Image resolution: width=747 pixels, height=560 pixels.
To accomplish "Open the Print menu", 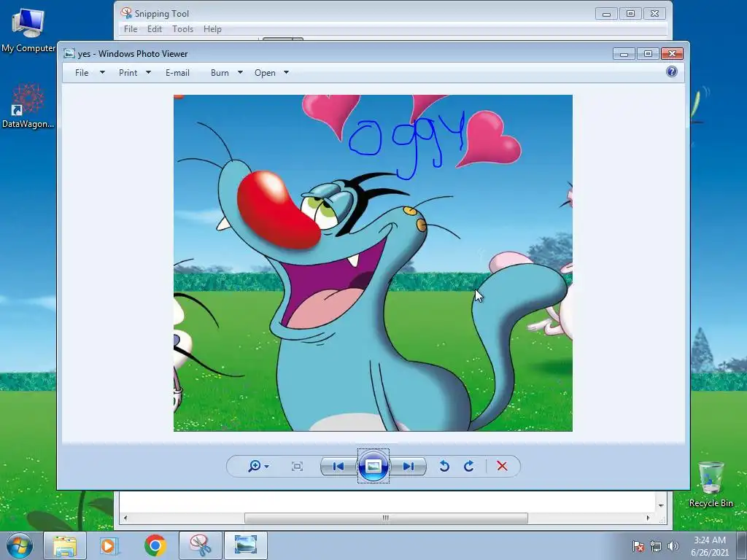I will tap(128, 73).
